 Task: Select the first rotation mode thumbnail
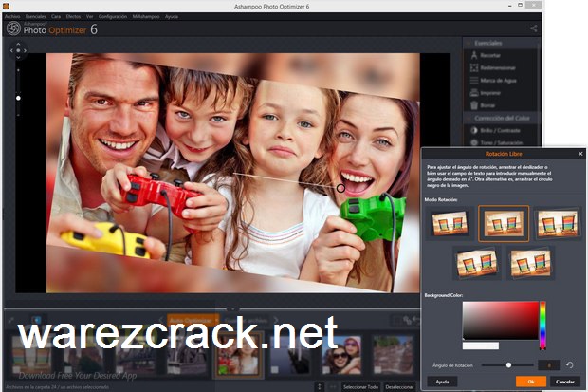click(450, 224)
